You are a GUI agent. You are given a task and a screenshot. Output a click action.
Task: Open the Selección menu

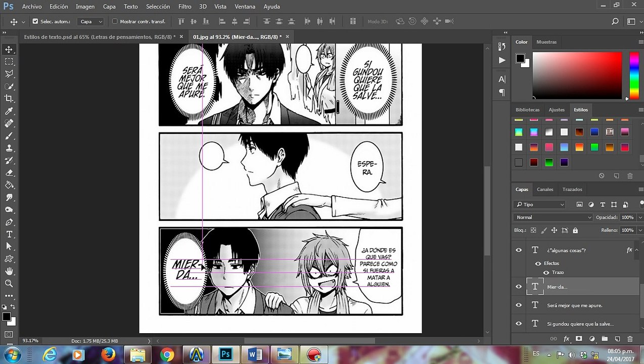(x=158, y=7)
